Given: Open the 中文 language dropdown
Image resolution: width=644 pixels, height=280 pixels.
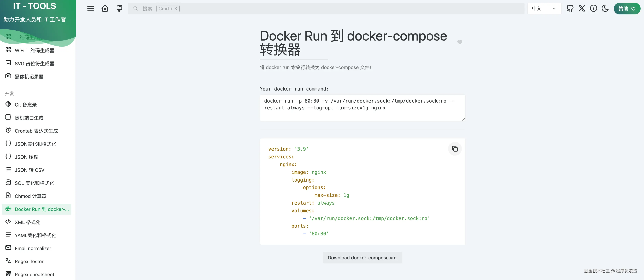Looking at the screenshot, I should click(x=544, y=9).
